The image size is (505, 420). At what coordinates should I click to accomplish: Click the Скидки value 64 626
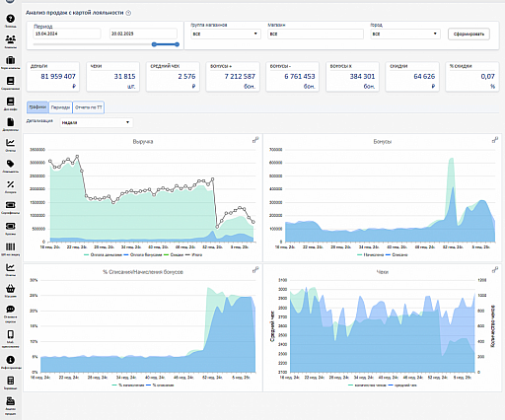(424, 77)
